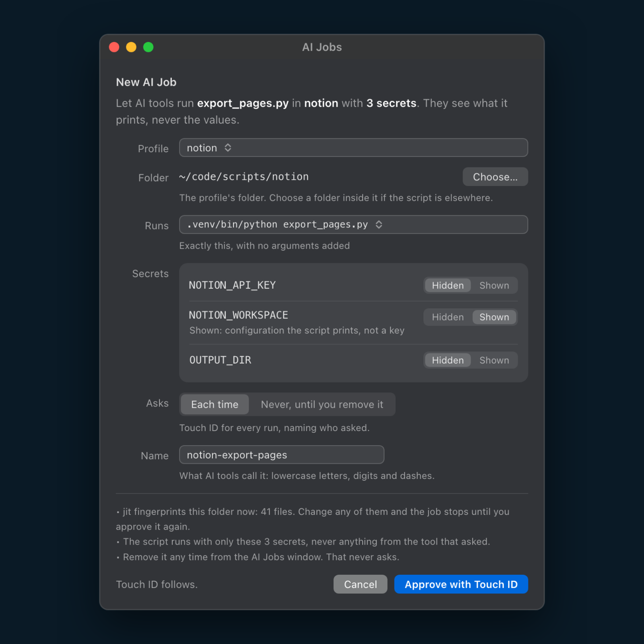Click the jit fingerprints 41 files note
Image resolution: width=644 pixels, height=644 pixels.
[x=313, y=519]
